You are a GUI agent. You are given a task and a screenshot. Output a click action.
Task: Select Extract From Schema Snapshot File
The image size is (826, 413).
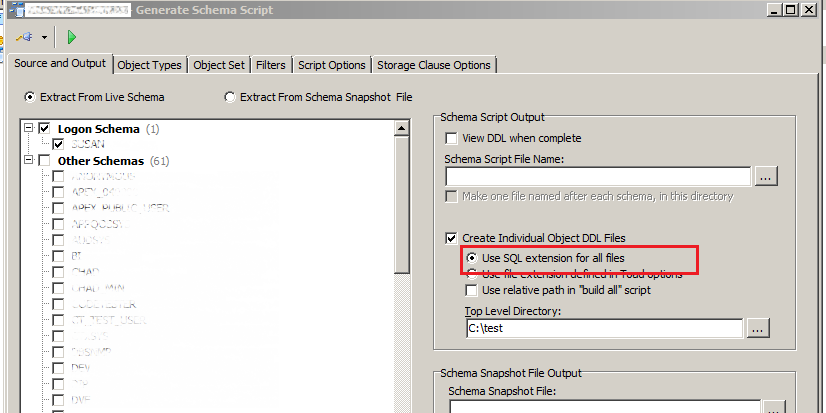pyautogui.click(x=231, y=97)
